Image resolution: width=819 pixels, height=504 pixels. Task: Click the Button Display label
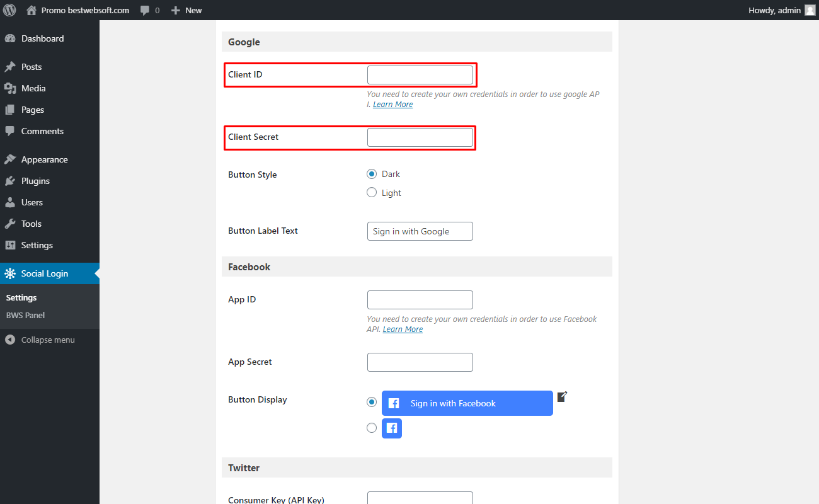point(257,399)
